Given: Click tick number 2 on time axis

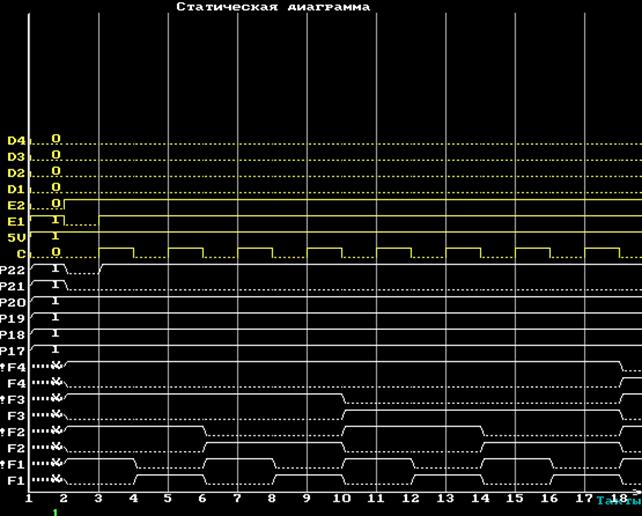Looking at the screenshot, I should pyautogui.click(x=63, y=498).
